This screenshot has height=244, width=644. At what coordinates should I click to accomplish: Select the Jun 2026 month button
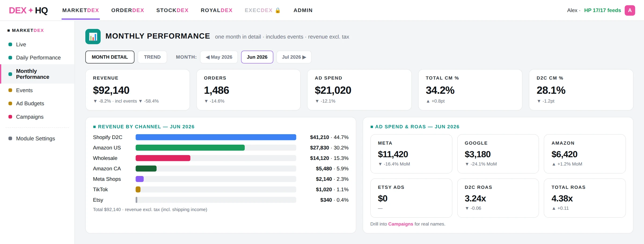coord(257,57)
